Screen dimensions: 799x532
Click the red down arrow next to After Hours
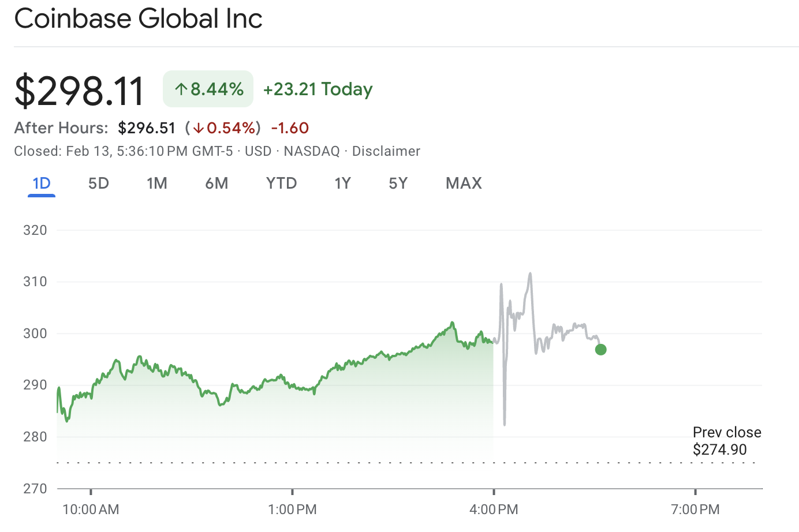[x=199, y=128]
